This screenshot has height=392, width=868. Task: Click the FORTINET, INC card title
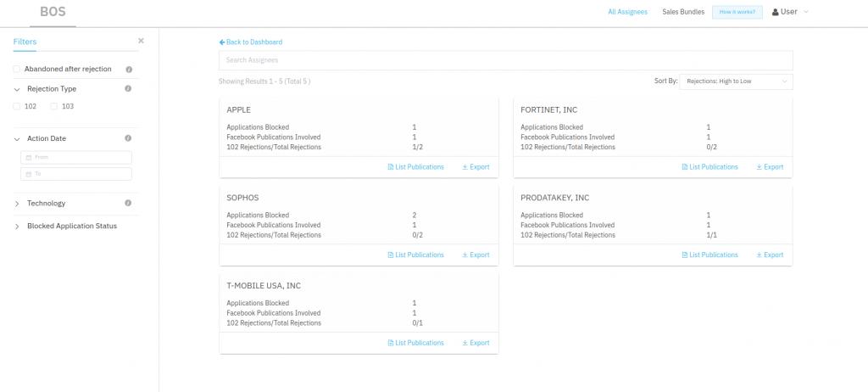[x=548, y=109]
